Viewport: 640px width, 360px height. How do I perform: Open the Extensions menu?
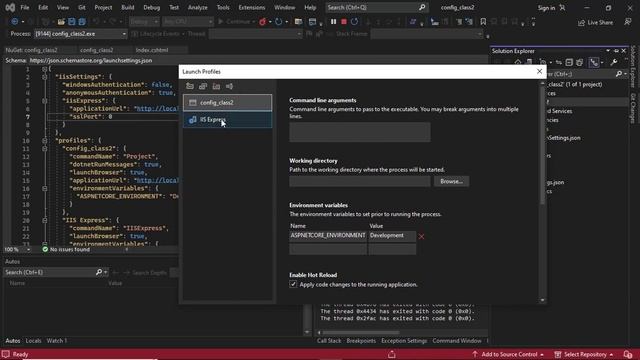[251, 7]
